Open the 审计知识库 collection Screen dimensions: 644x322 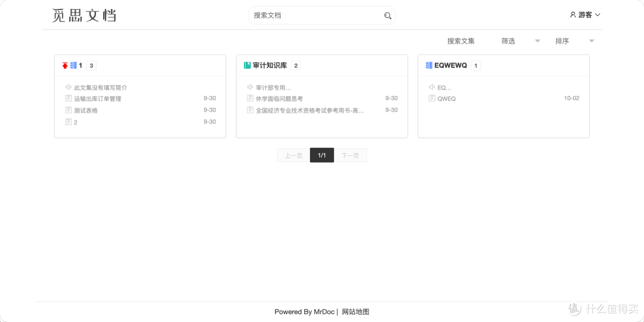coord(270,66)
